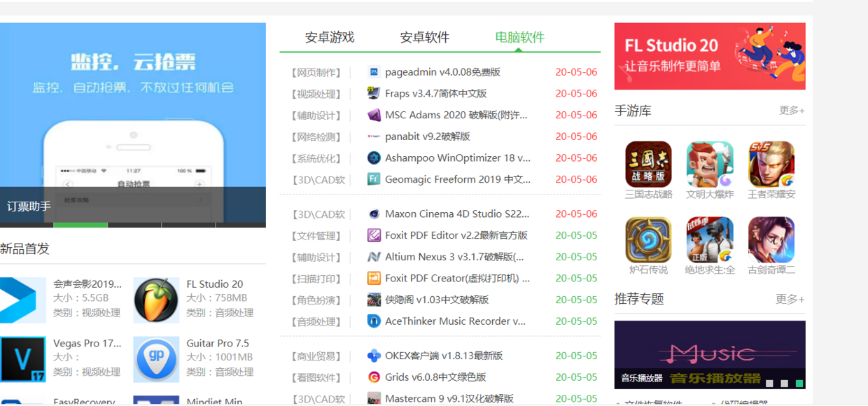Open 更多+ next to 手游库
The width and height of the screenshot is (868, 406).
(792, 111)
